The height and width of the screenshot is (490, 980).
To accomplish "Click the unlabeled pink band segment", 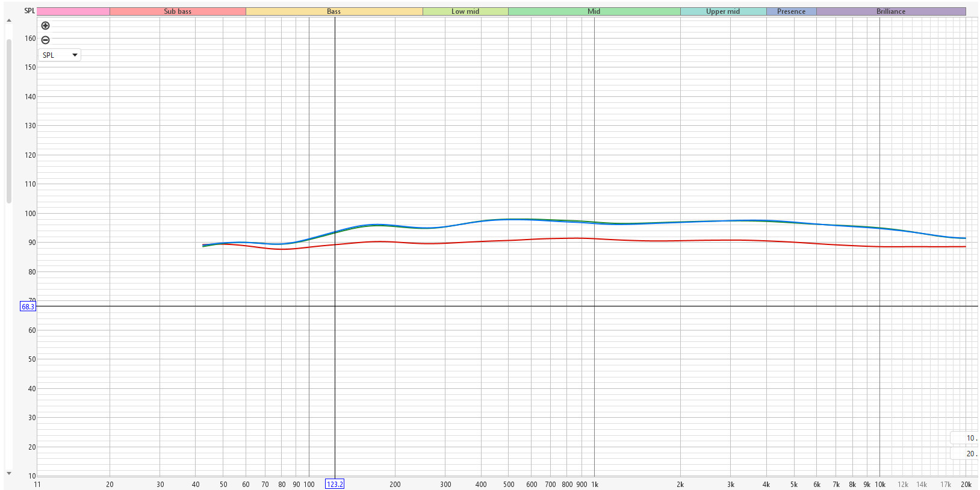I will [x=73, y=11].
